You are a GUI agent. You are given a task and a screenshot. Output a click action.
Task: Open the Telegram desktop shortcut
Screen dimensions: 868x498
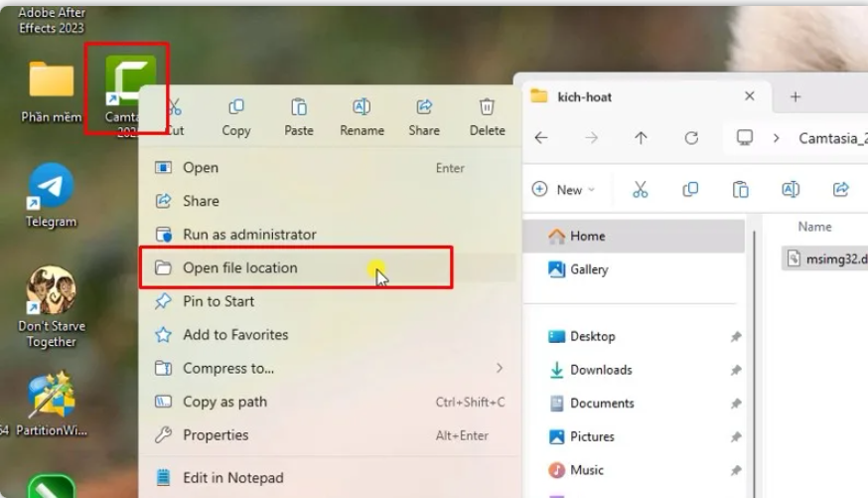[x=51, y=187]
